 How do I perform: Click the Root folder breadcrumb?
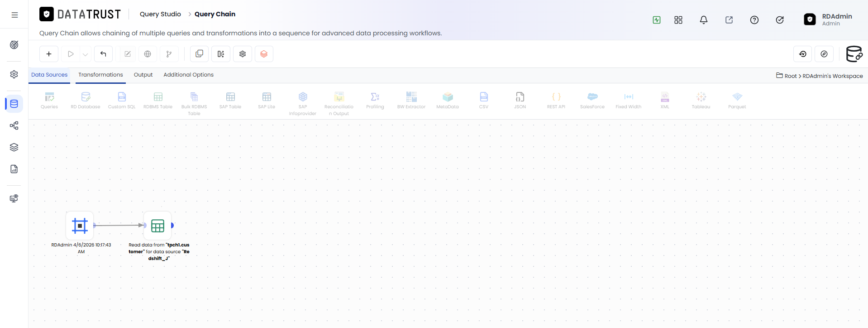787,76
